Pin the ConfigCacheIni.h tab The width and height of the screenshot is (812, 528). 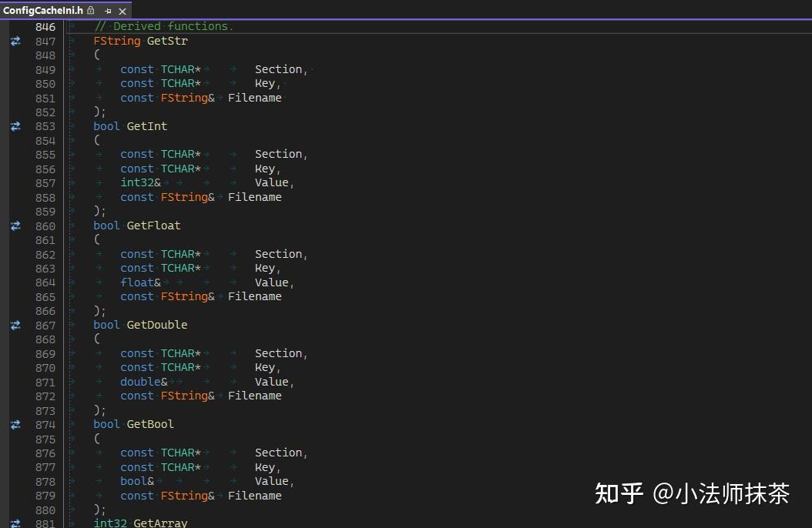tap(108, 11)
